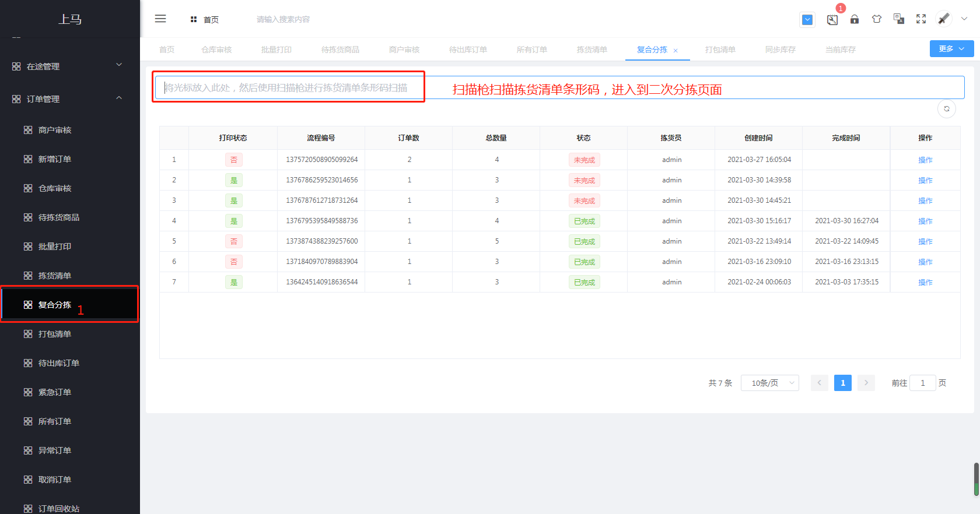Click 操作 link for flow 1364245140918636544
The width and height of the screenshot is (980, 514).
925,282
